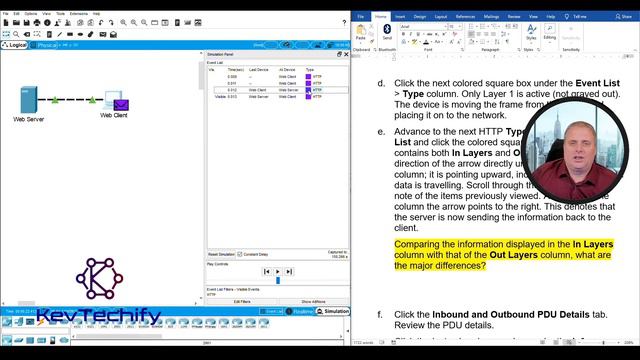This screenshot has width=640, height=360.
Task: Open a Packet Tracer file with folder icon
Action: (x=16, y=22)
